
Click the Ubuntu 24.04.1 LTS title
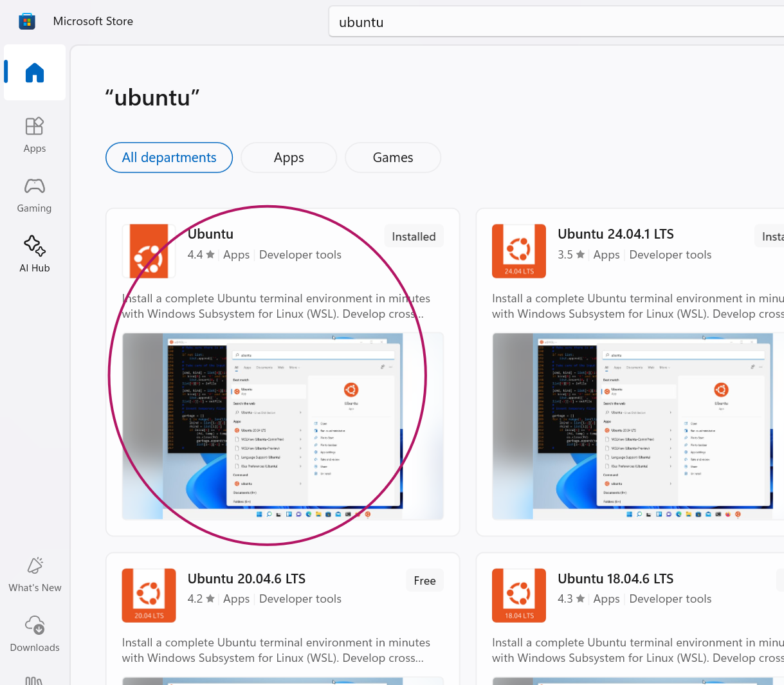click(x=616, y=234)
